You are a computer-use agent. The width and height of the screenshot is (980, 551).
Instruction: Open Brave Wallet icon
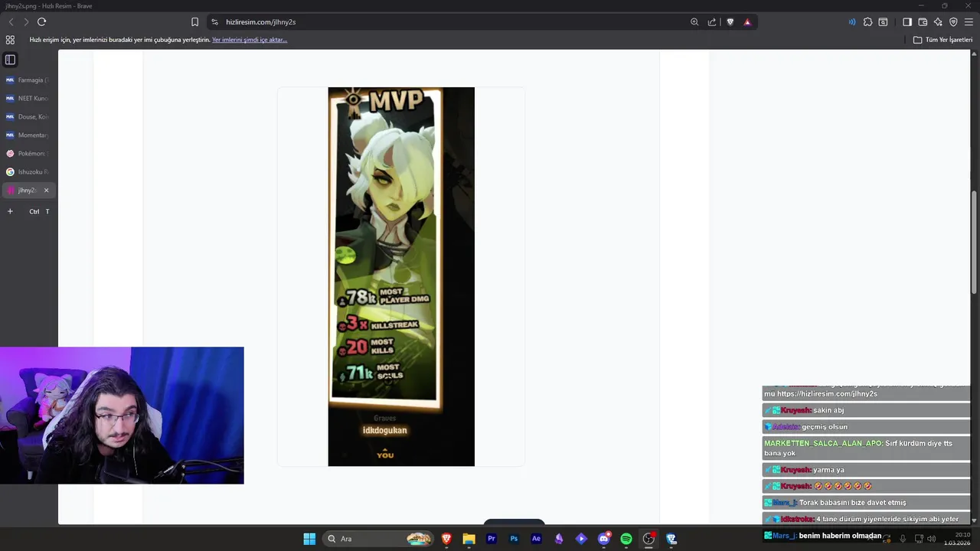pos(923,22)
